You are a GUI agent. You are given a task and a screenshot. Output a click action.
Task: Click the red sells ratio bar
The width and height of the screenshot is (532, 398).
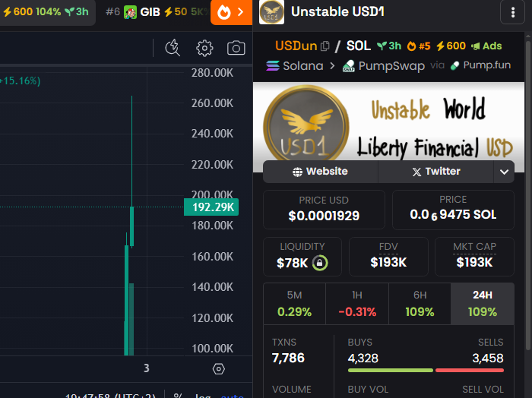point(470,370)
